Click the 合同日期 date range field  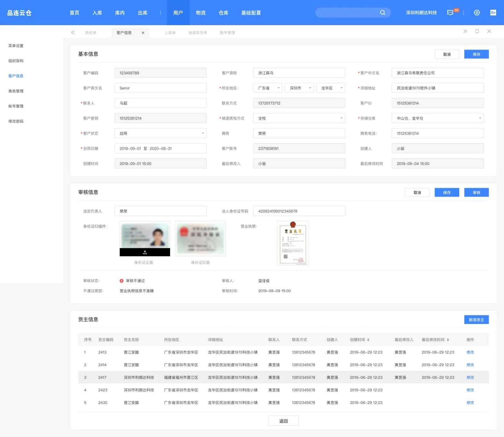click(161, 149)
